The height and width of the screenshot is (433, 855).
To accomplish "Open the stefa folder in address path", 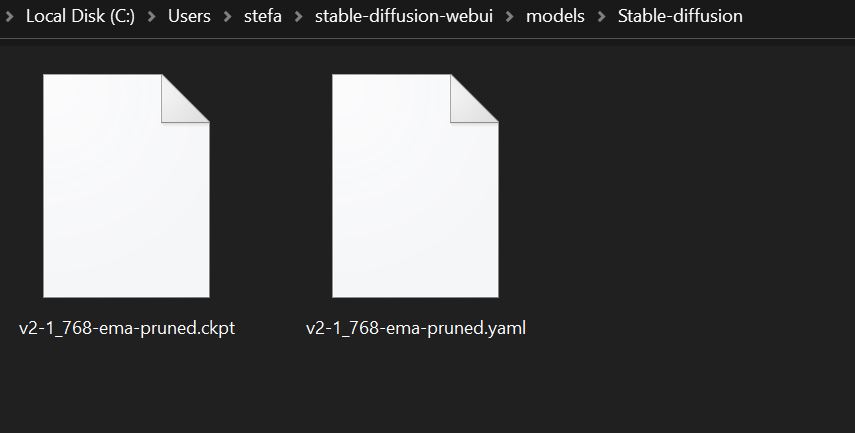I will 263,16.
